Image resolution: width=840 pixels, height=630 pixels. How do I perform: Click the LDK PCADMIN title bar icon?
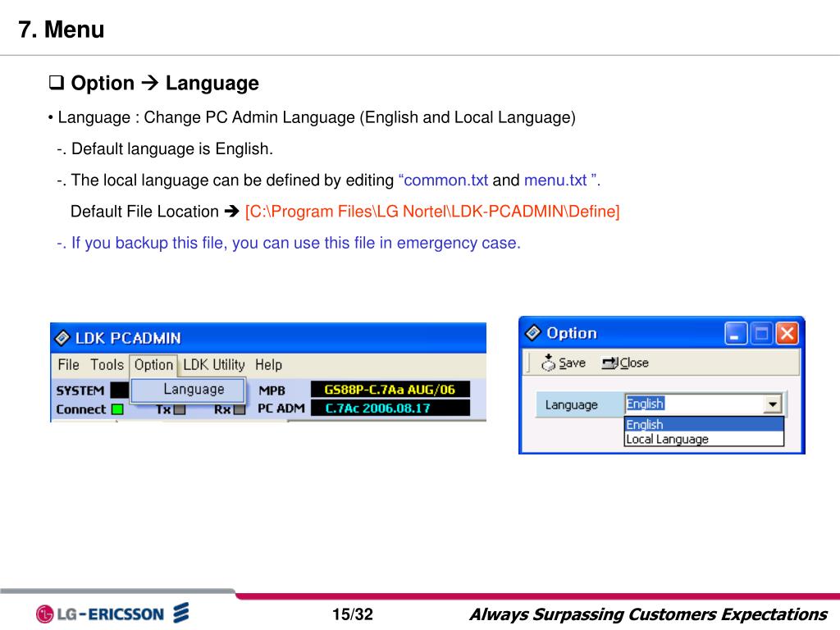(62, 337)
